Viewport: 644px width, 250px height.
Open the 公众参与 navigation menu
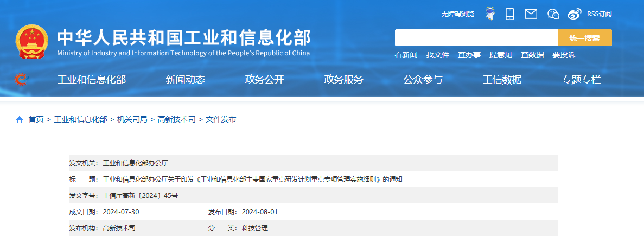pyautogui.click(x=423, y=80)
